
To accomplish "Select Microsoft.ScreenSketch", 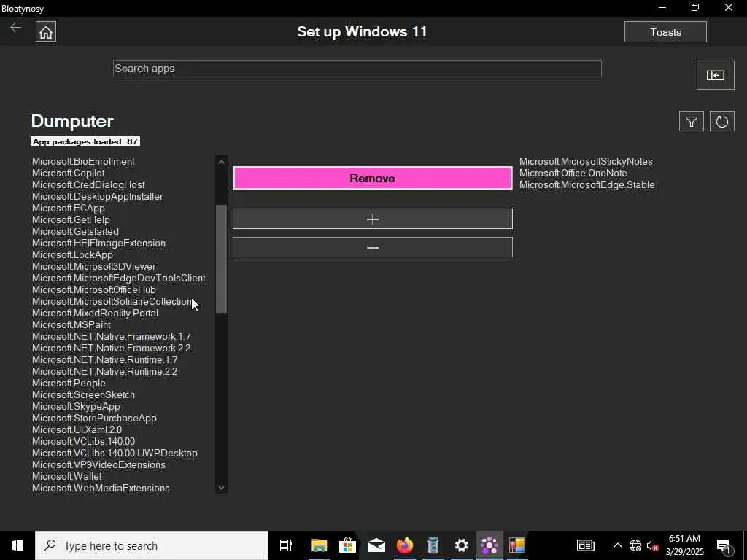I will 83,394.
